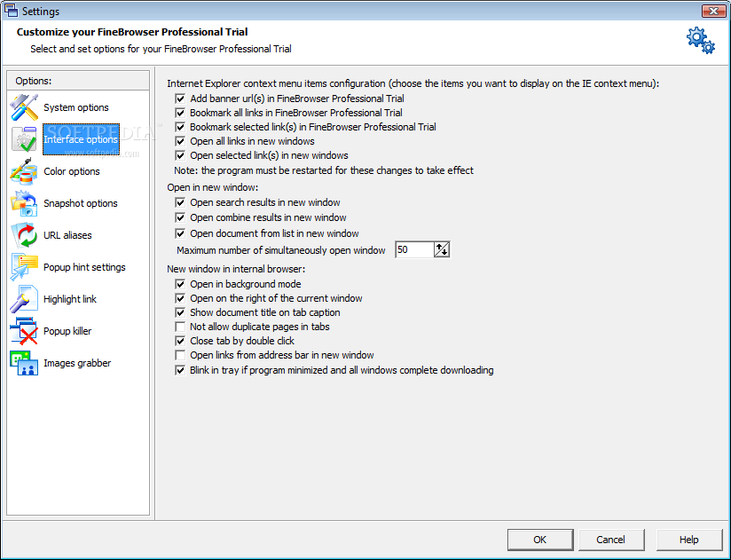731x560 pixels.
Task: Click the Snapshot options camera icon
Action: tap(24, 203)
